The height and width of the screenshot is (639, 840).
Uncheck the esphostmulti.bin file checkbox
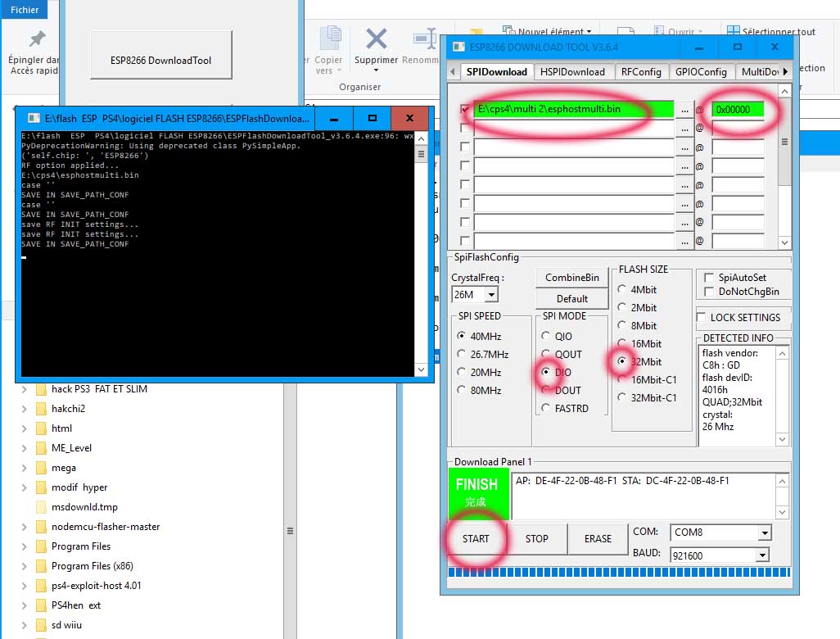pos(465,109)
